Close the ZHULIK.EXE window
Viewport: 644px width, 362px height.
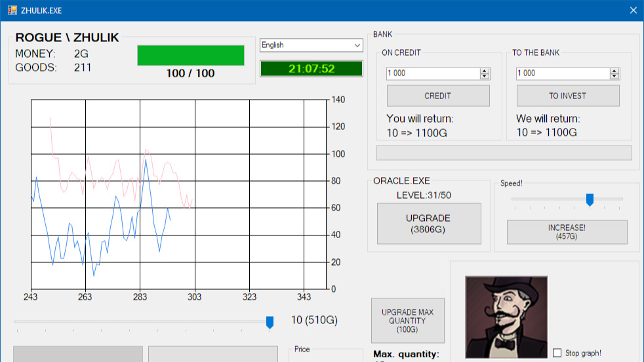[633, 10]
